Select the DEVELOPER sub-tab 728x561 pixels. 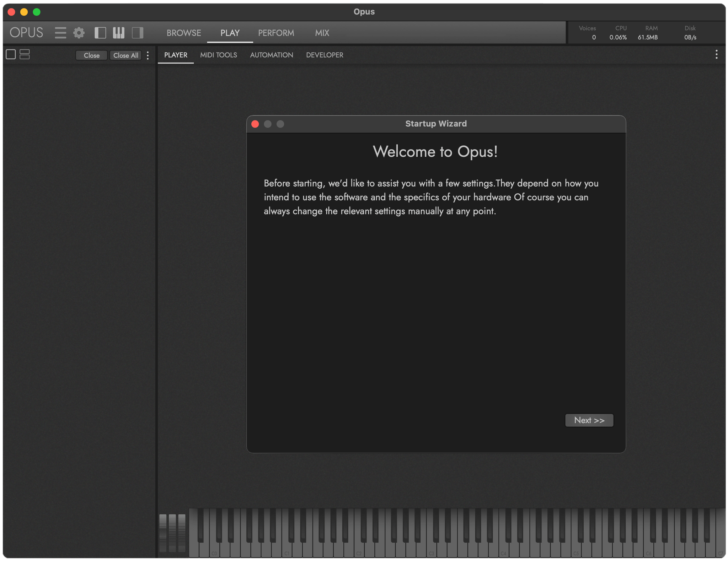(325, 55)
